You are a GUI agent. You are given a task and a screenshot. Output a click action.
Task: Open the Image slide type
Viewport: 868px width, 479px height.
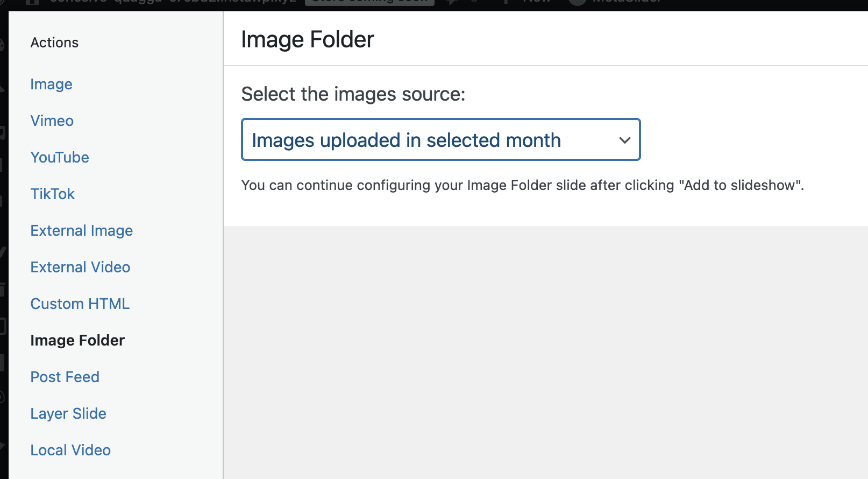[51, 84]
